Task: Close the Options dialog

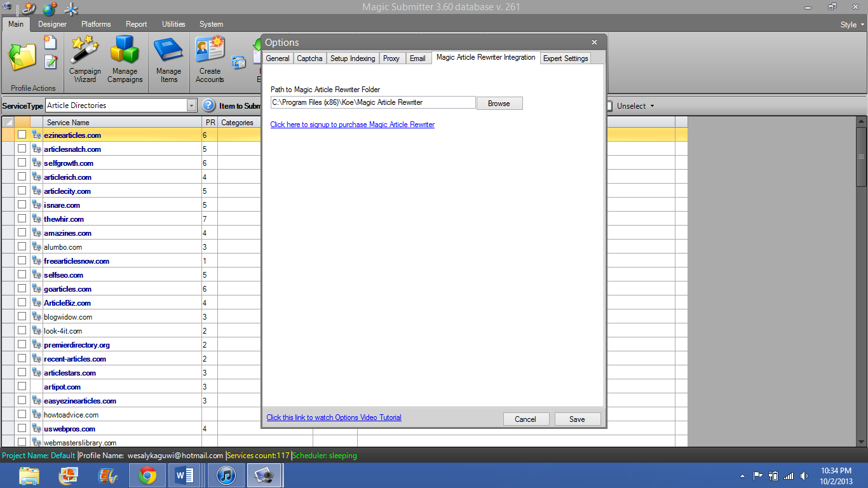Action: [x=594, y=42]
